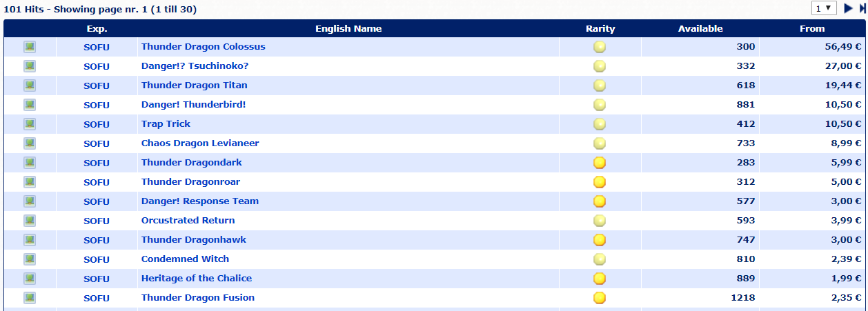Sort by the Exp. column header
The image size is (868, 311).
(x=97, y=29)
